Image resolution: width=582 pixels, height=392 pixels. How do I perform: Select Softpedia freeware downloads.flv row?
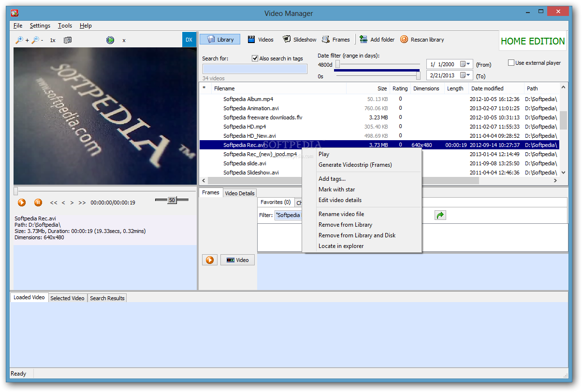[x=379, y=117]
